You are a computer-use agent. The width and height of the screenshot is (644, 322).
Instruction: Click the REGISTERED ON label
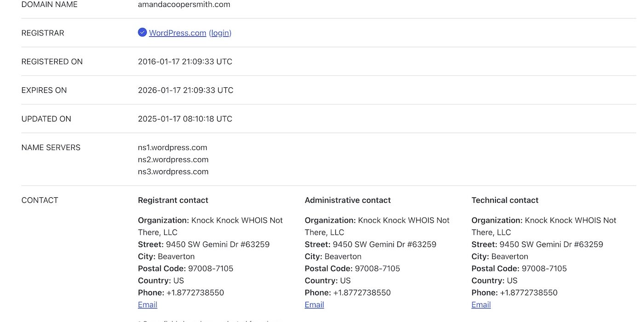(x=52, y=62)
